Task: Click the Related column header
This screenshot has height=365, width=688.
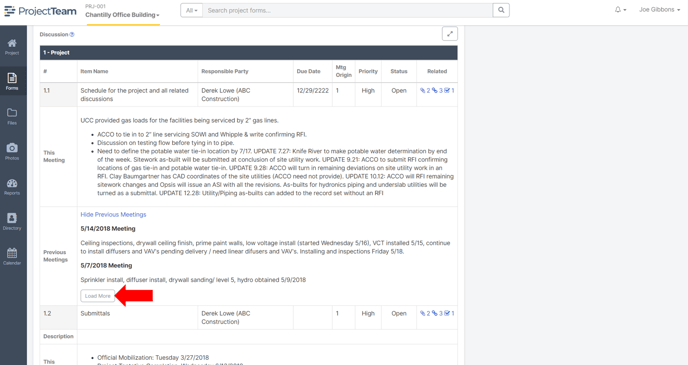Action: pyautogui.click(x=437, y=71)
